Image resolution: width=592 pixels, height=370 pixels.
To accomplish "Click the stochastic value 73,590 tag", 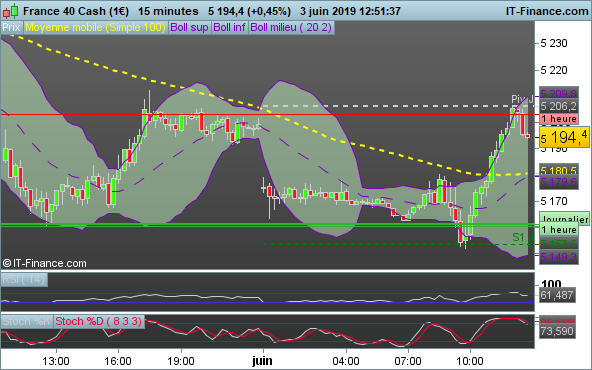I will pyautogui.click(x=557, y=331).
